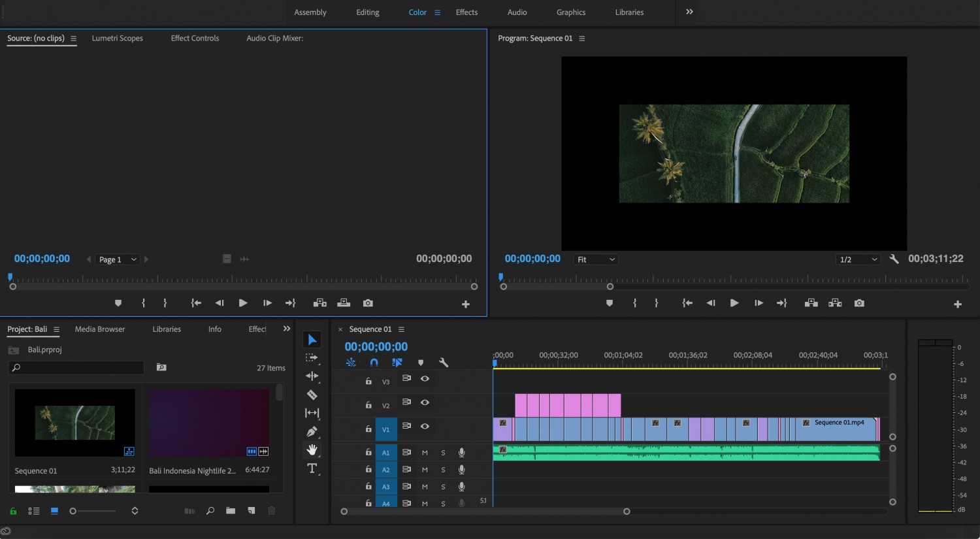Select the Track Select Forward tool
The height and width of the screenshot is (539, 980).
point(312,357)
